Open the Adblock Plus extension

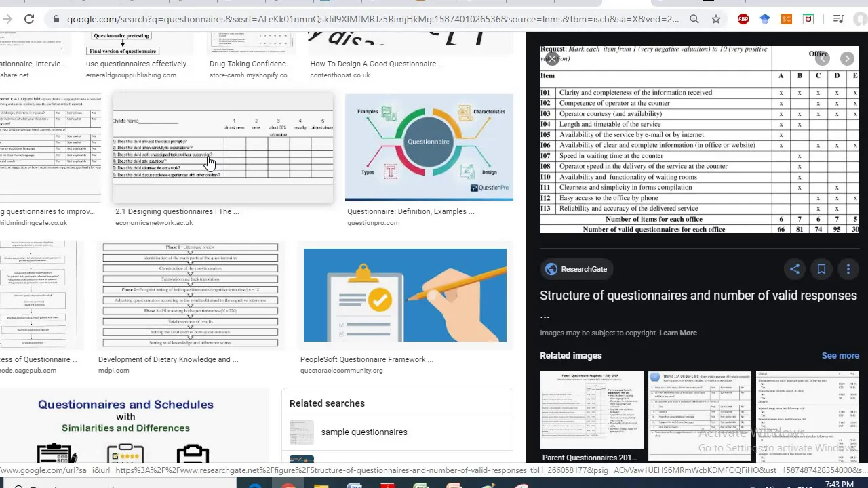[743, 19]
